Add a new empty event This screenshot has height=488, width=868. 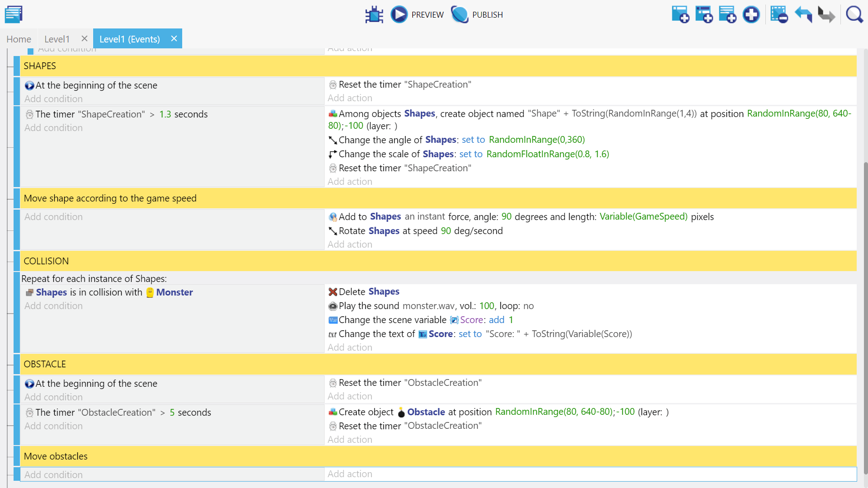680,14
